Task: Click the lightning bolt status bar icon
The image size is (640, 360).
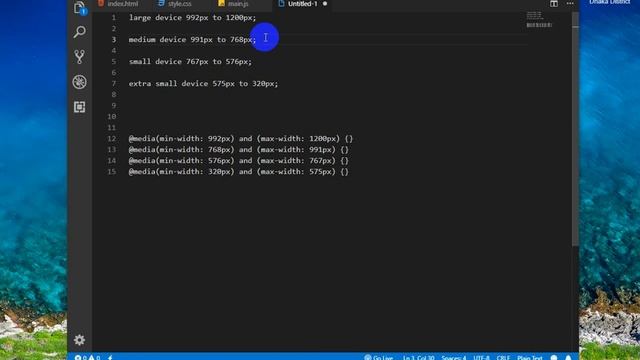Action: coord(110,358)
